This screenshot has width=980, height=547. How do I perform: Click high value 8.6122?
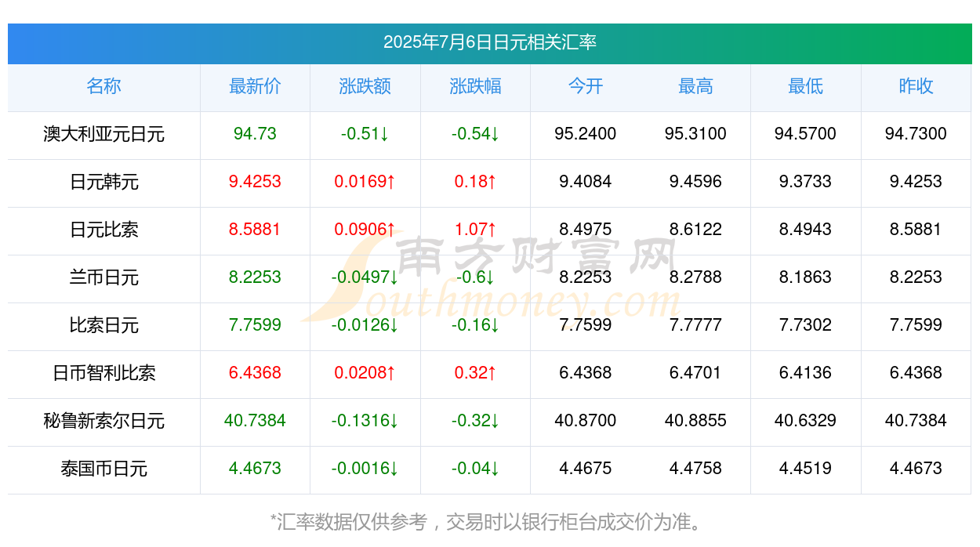(695, 230)
